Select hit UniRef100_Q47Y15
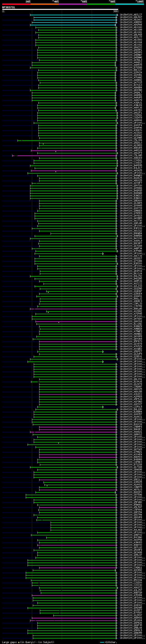This screenshot has width=146, height=644. [131, 82]
